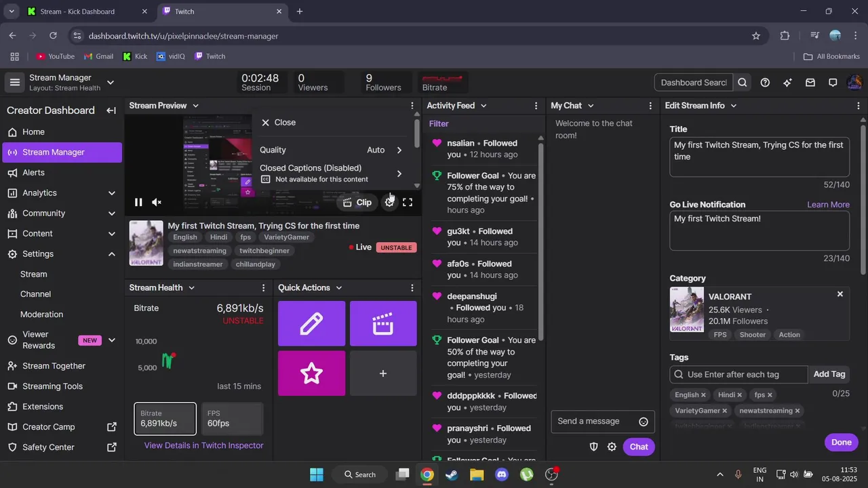This screenshot has width=868, height=488.
Task: Expand the Edit Stream Info dropdown
Action: point(733,106)
